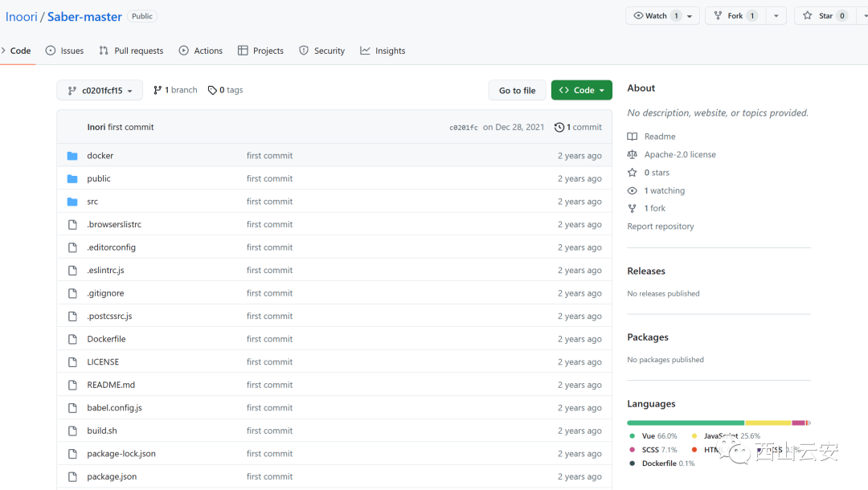Click the pink SCSS segment of language bar
This screenshot has height=490, width=868.
798,423
